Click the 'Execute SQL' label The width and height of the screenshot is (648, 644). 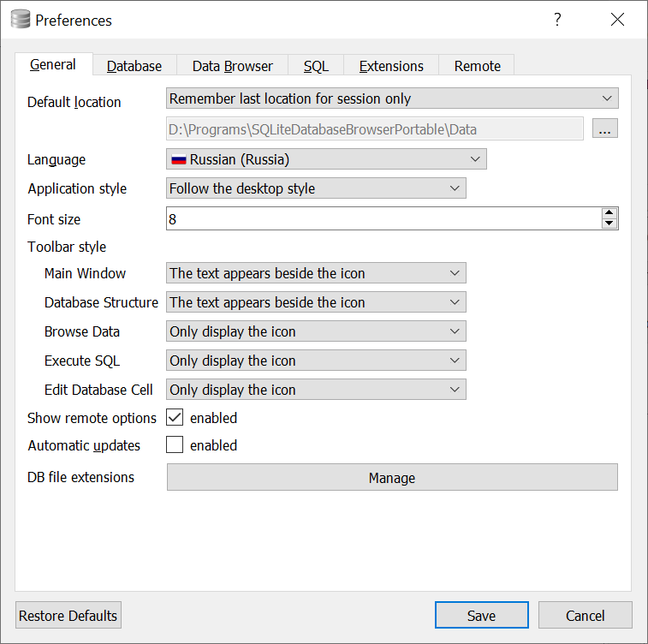82,361
